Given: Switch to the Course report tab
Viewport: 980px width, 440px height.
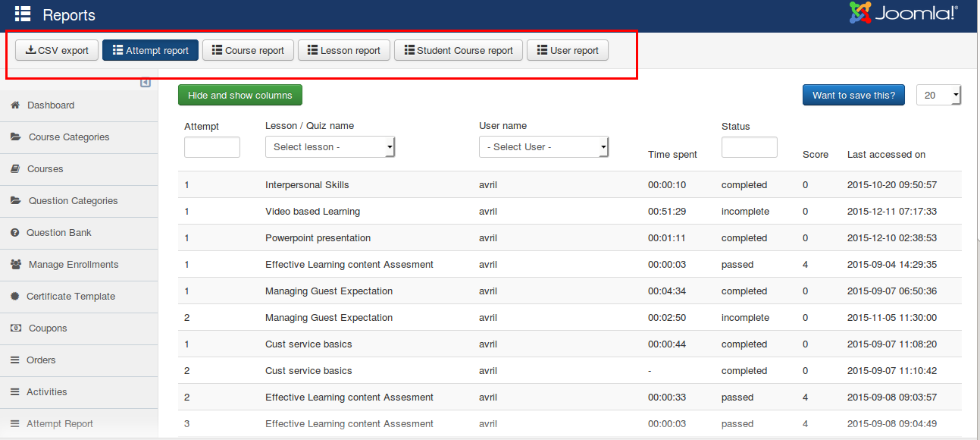Looking at the screenshot, I should (x=248, y=51).
